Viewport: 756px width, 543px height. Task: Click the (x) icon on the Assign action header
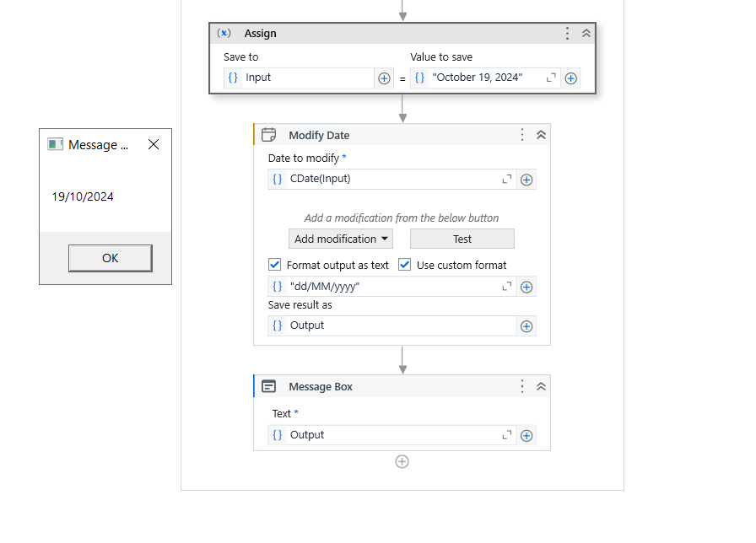tap(224, 33)
